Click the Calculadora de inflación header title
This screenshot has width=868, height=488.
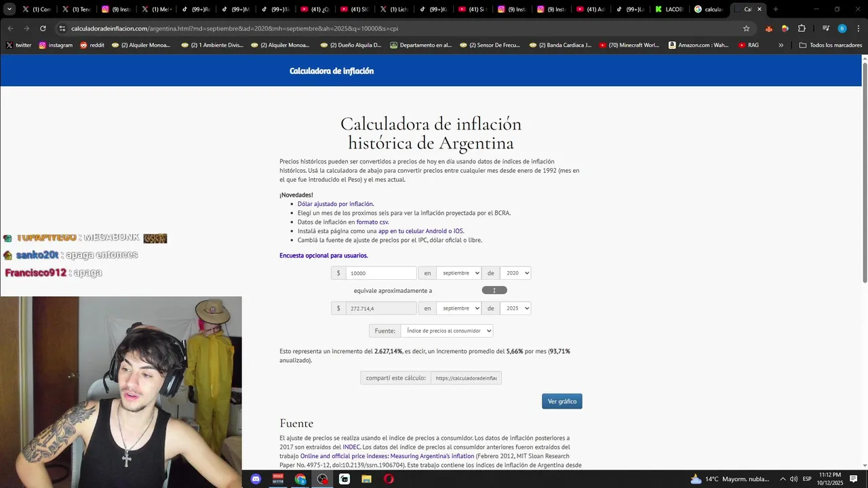332,71
